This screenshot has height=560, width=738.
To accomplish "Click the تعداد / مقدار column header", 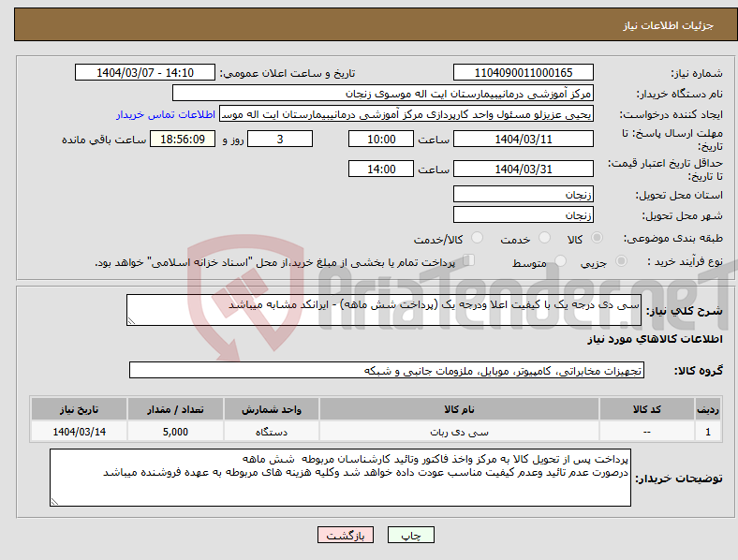I will pos(175,409).
